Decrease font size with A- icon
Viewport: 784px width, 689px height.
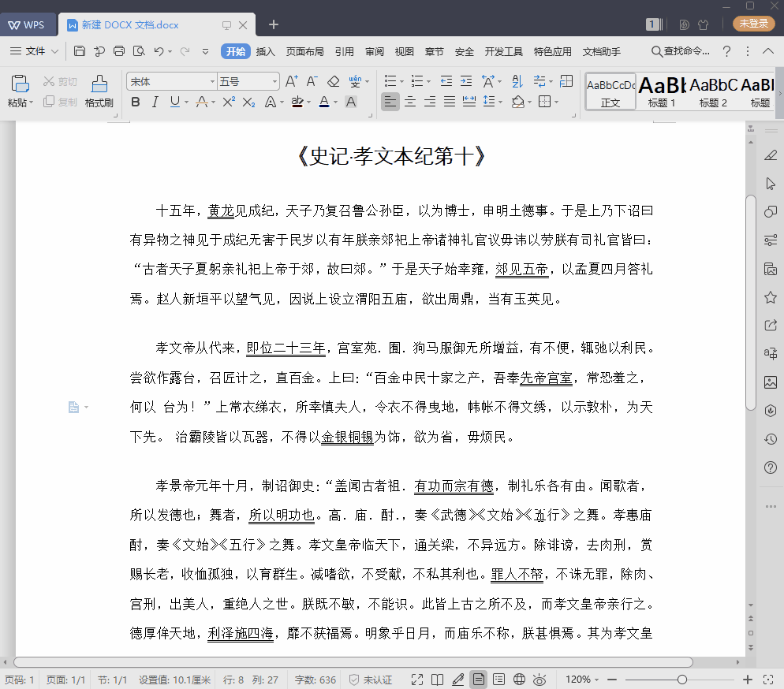pos(312,81)
